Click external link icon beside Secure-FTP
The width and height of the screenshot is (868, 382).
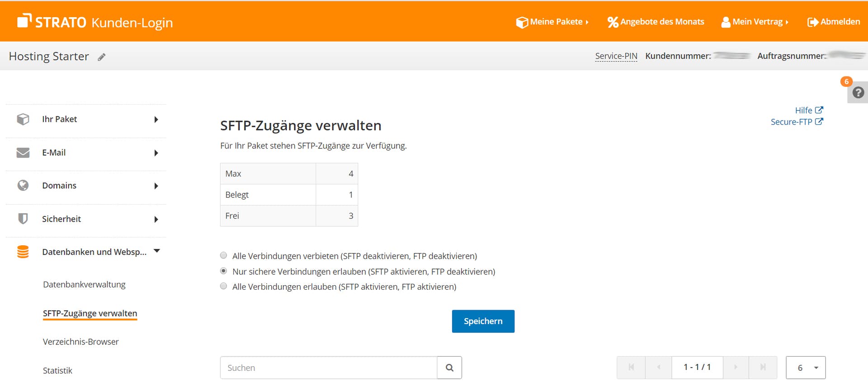click(x=819, y=122)
